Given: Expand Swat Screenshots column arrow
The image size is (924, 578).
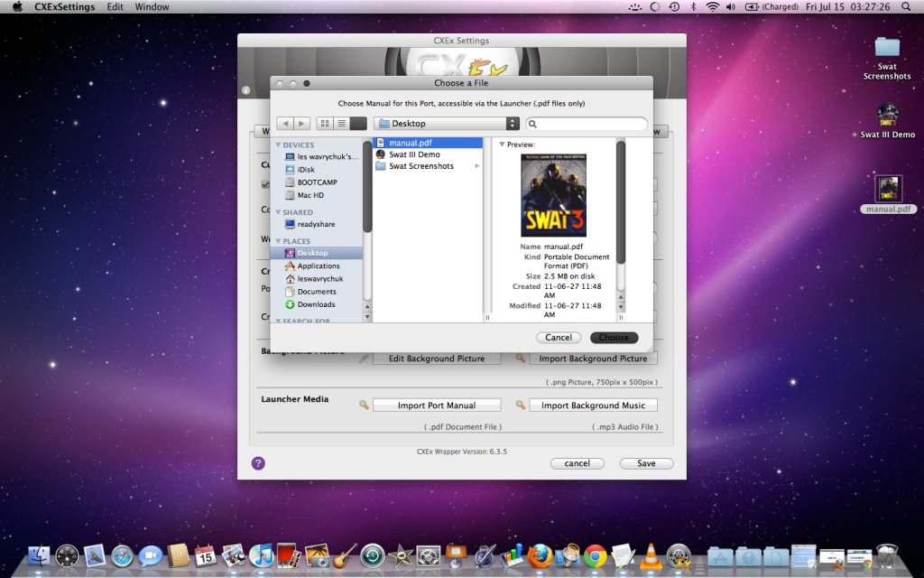Looking at the screenshot, I should click(476, 166).
